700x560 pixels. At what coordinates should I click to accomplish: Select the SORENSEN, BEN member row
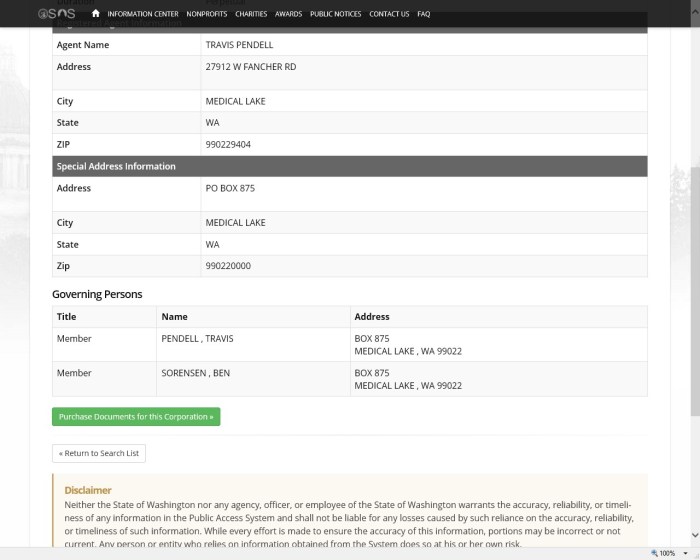coord(195,373)
